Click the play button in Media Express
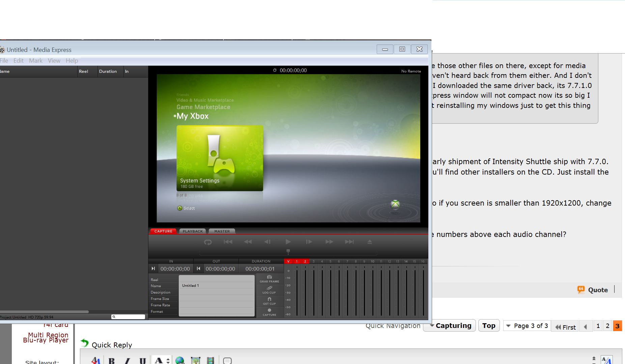 tap(288, 242)
